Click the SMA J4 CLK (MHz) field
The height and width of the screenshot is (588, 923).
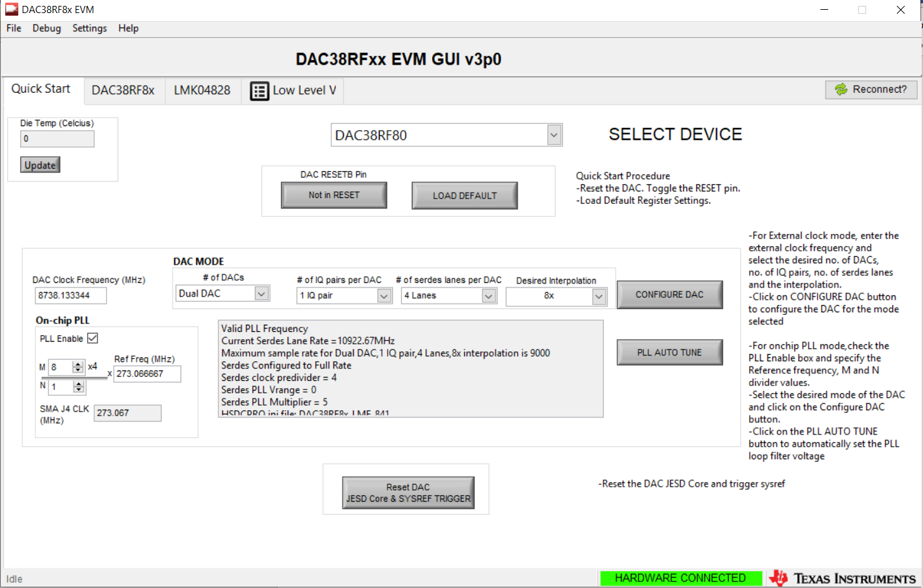[127, 413]
